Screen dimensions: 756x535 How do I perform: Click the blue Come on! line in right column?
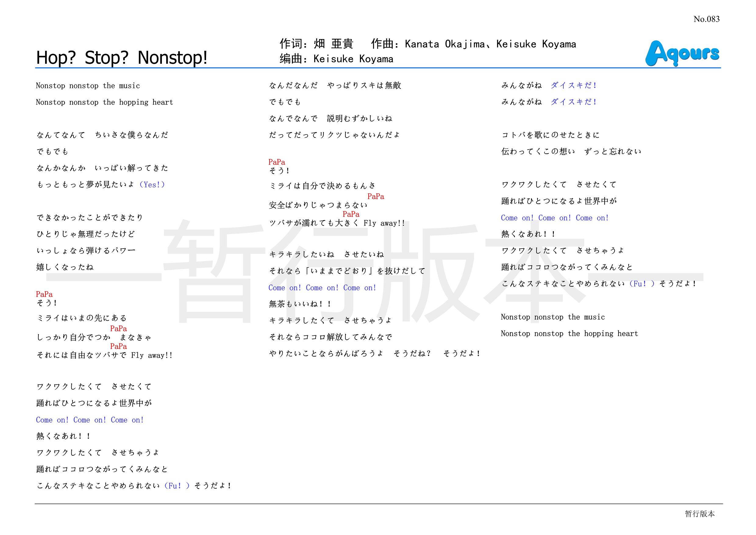coord(555,218)
